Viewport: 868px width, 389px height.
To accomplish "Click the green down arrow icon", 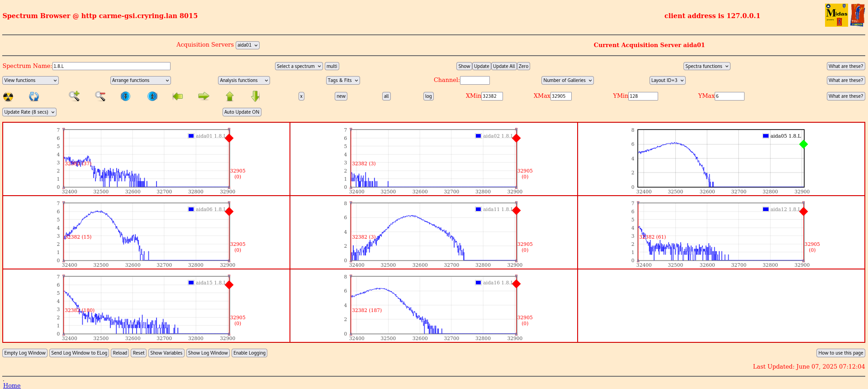I will pyautogui.click(x=256, y=96).
